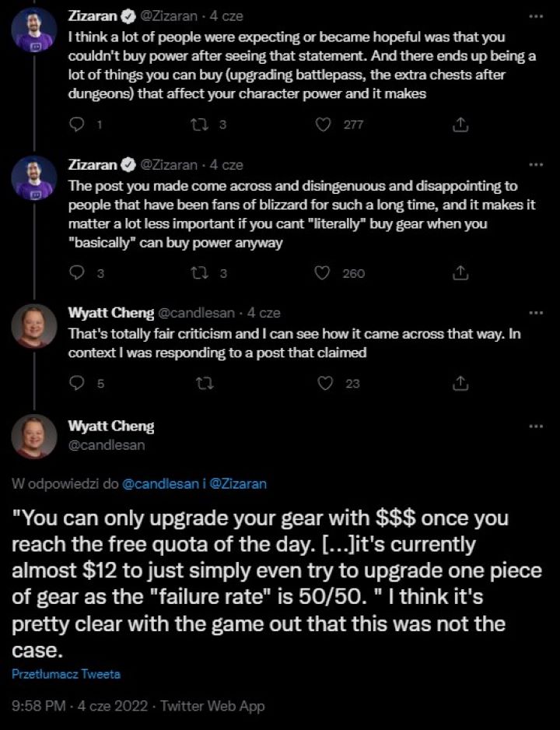560x730 pixels.
Task: Open more options on second Zizaran tweet
Action: 536,165
